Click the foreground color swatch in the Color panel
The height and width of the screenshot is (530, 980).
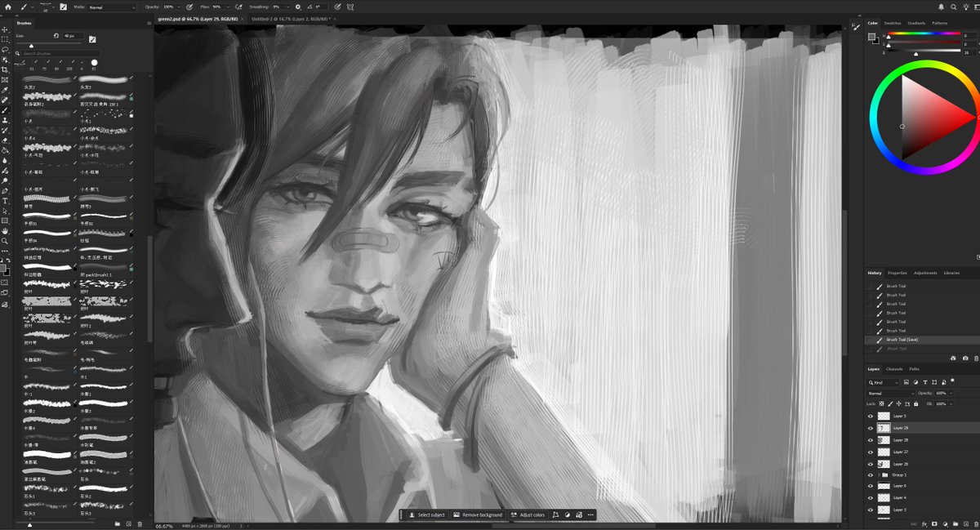[871, 37]
